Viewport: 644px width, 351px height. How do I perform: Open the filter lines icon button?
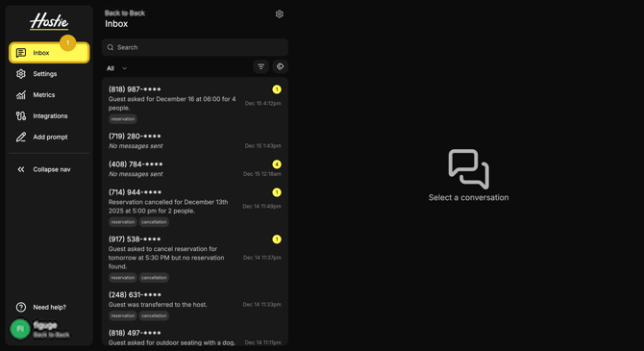[260, 66]
